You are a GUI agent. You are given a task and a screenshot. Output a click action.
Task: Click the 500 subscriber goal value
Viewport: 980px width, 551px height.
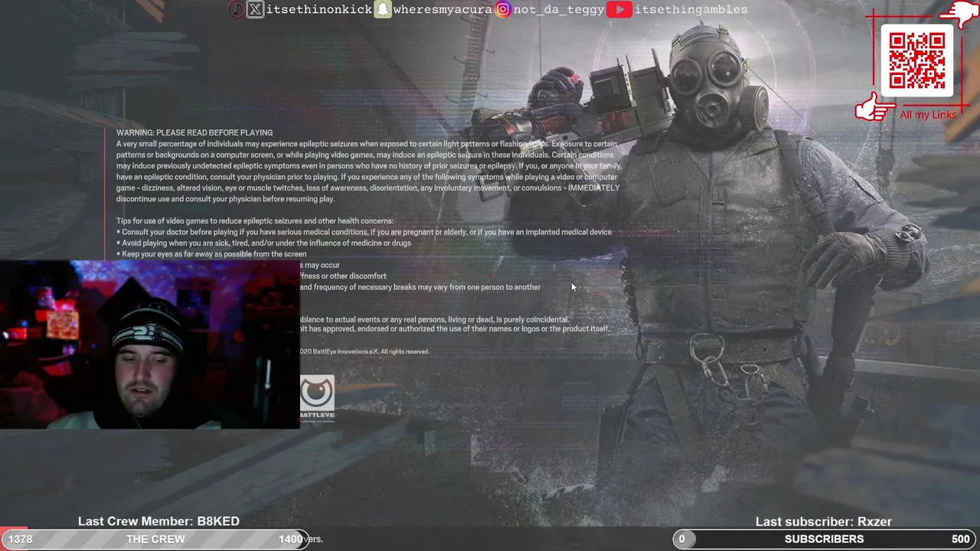(x=960, y=540)
